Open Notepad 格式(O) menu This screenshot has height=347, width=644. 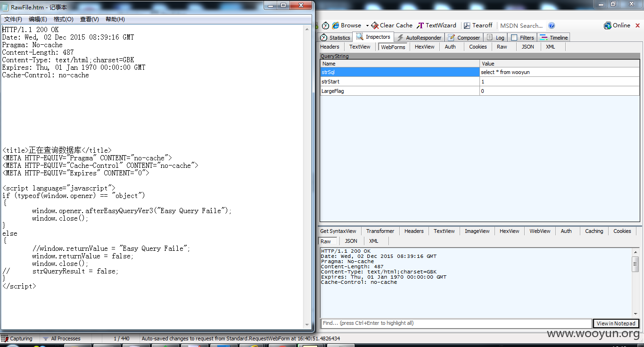pos(63,19)
